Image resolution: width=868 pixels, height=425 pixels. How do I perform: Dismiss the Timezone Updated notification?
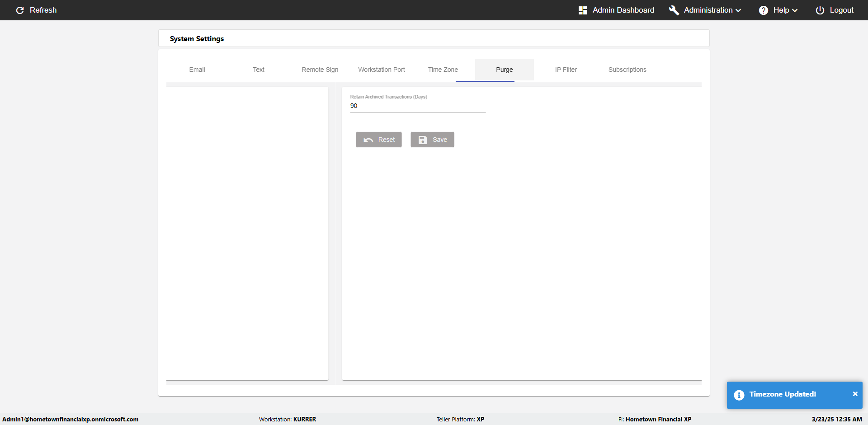(x=855, y=394)
